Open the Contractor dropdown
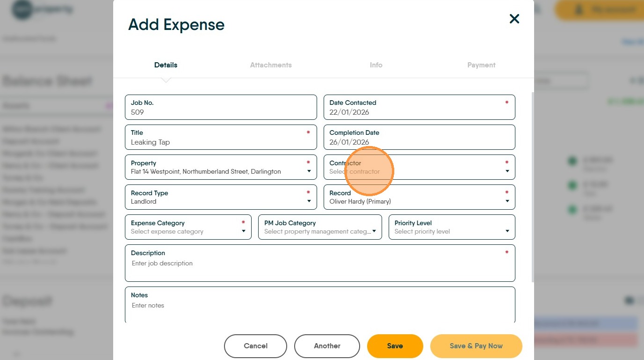 coord(419,171)
